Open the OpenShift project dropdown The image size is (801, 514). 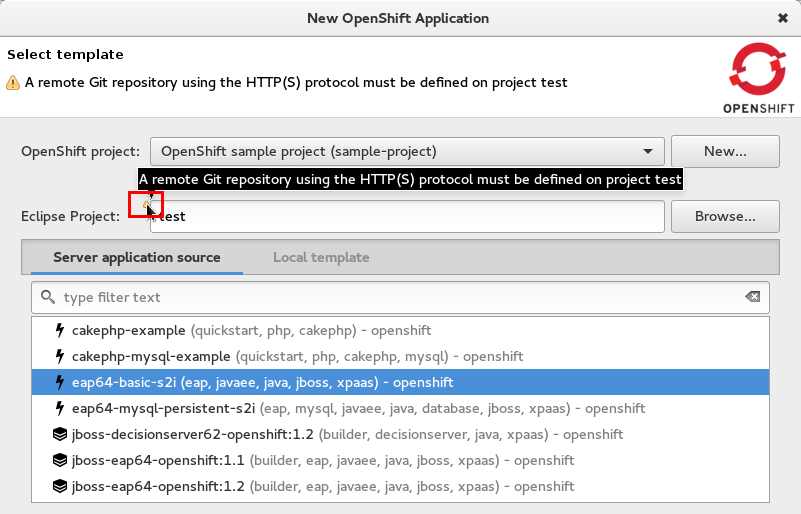point(407,152)
